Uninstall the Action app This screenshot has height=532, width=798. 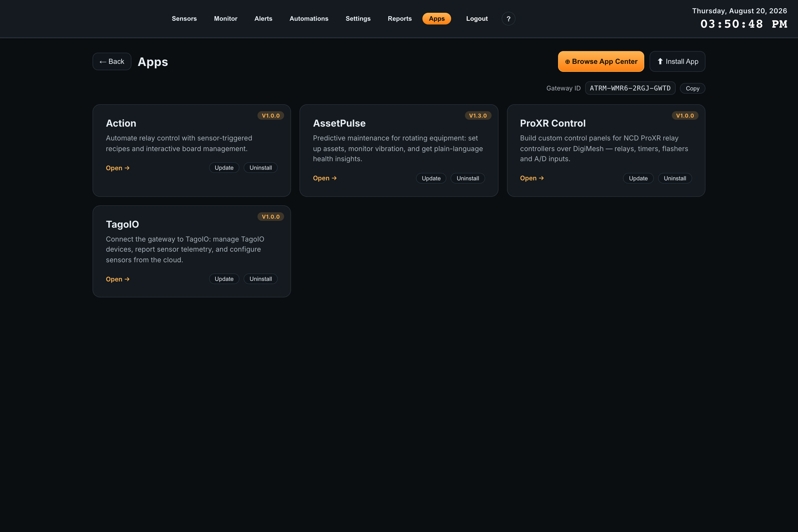[x=261, y=168]
